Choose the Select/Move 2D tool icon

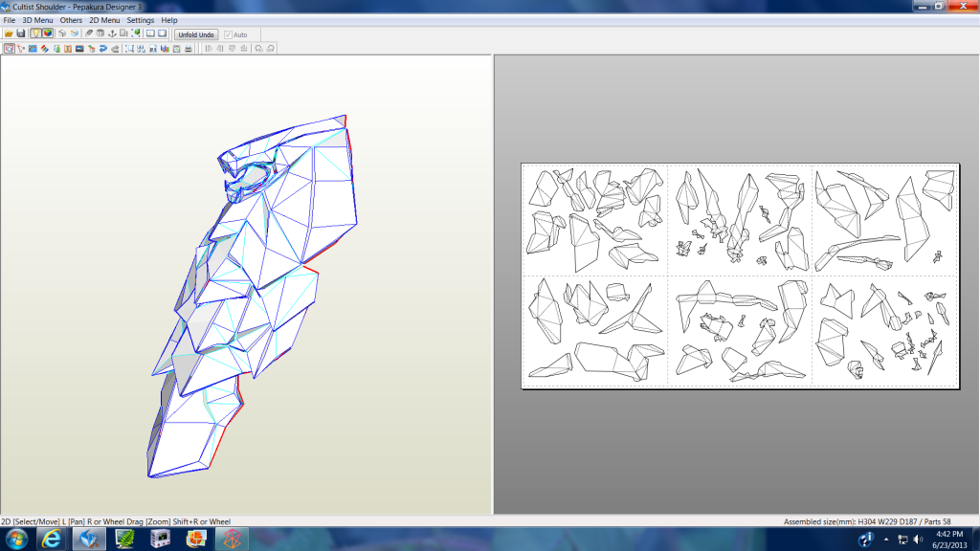tap(9, 48)
